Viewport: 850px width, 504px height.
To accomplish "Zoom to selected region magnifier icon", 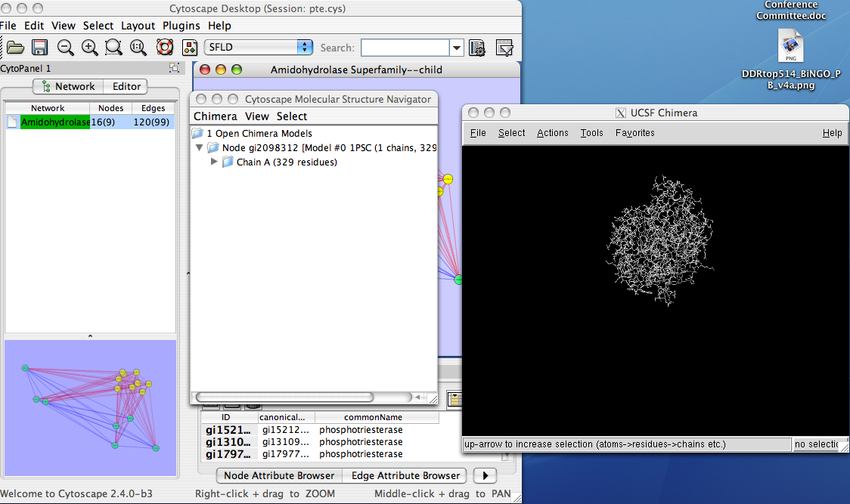I will point(113,48).
